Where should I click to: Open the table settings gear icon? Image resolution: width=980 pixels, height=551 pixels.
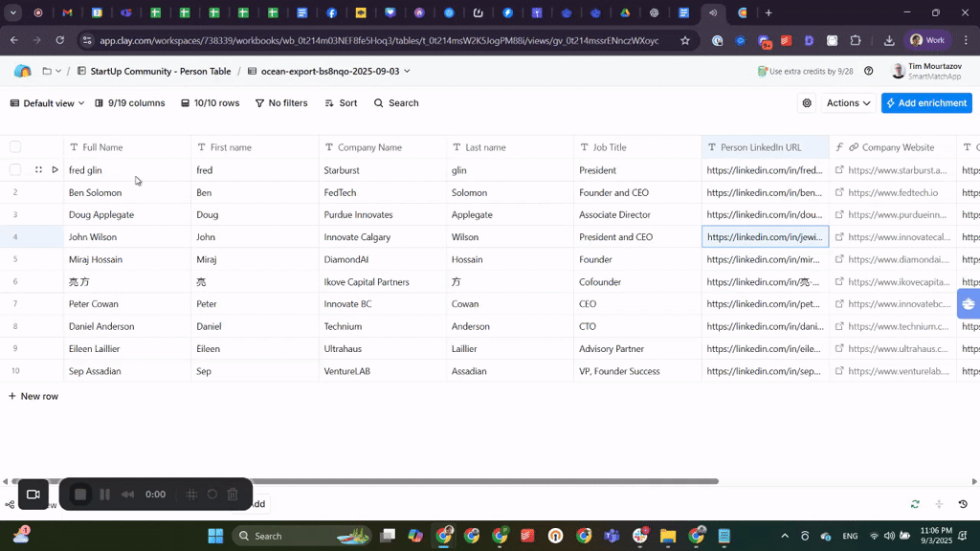(x=807, y=103)
